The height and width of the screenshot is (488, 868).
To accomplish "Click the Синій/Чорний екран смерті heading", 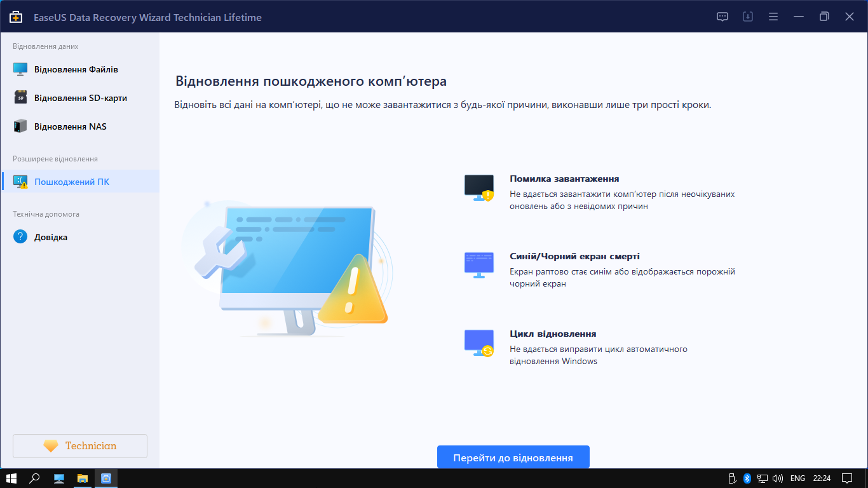I will [574, 257].
